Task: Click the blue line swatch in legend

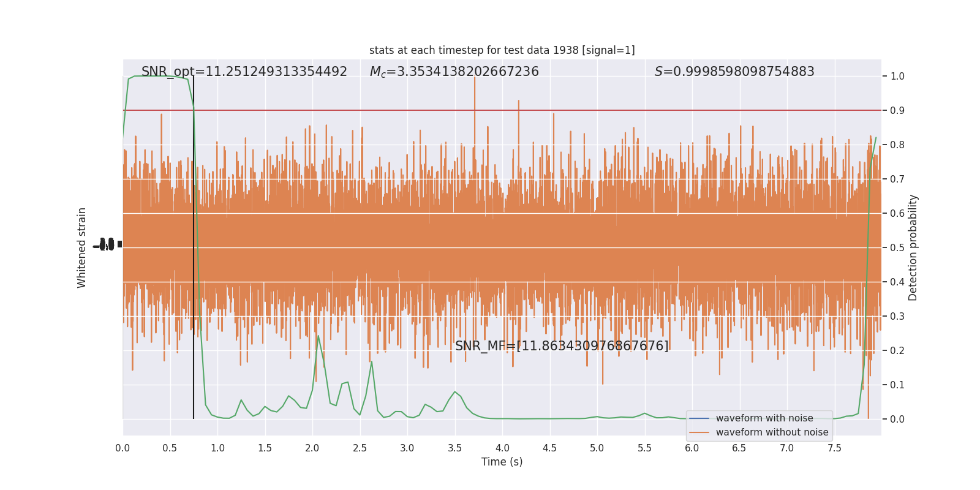Action: tap(699, 418)
